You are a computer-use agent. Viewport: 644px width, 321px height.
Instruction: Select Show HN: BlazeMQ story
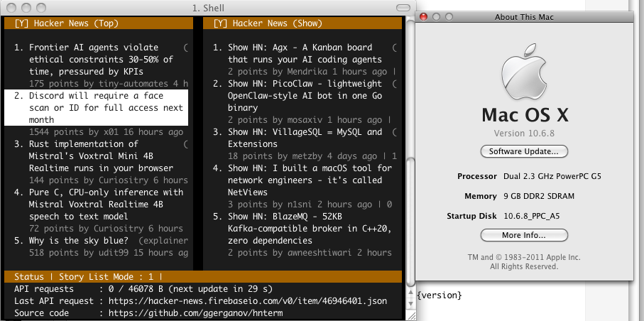click(x=302, y=229)
